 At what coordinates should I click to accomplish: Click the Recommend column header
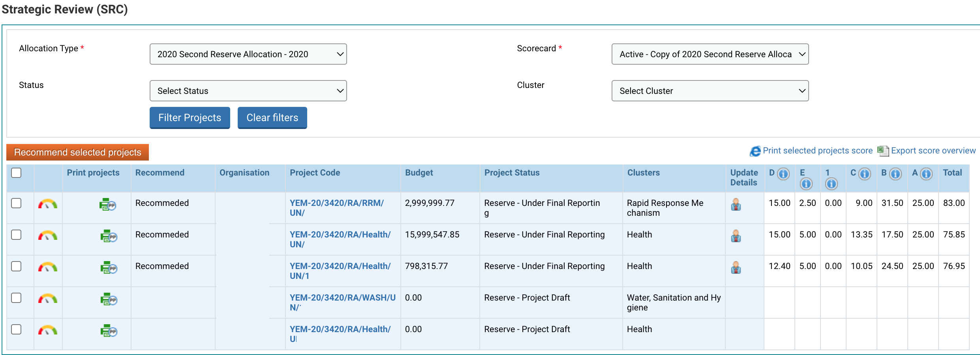[160, 173]
